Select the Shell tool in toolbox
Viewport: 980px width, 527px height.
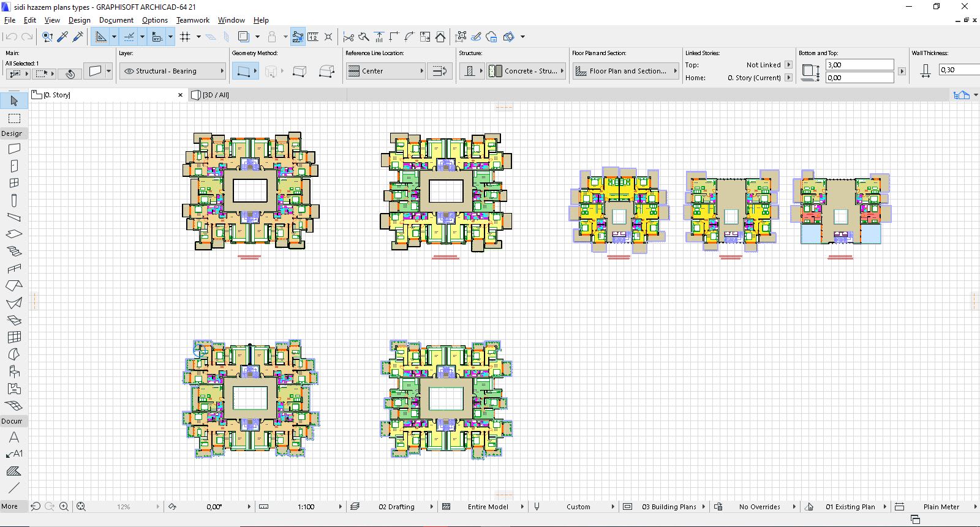14,302
